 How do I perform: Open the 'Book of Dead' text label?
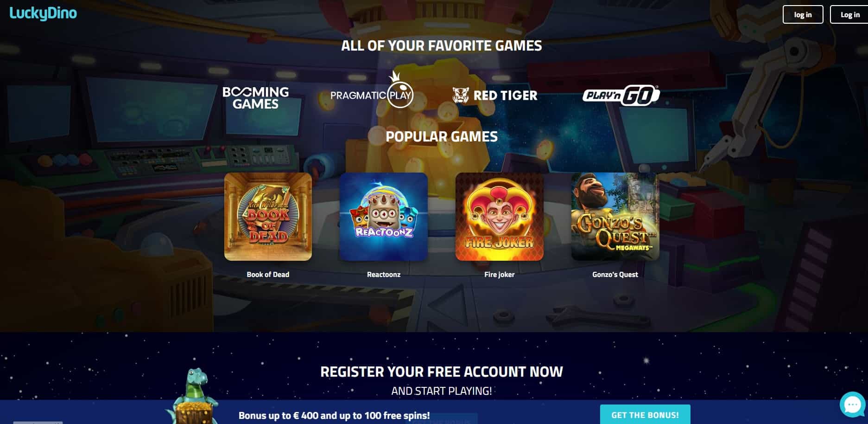pos(268,275)
